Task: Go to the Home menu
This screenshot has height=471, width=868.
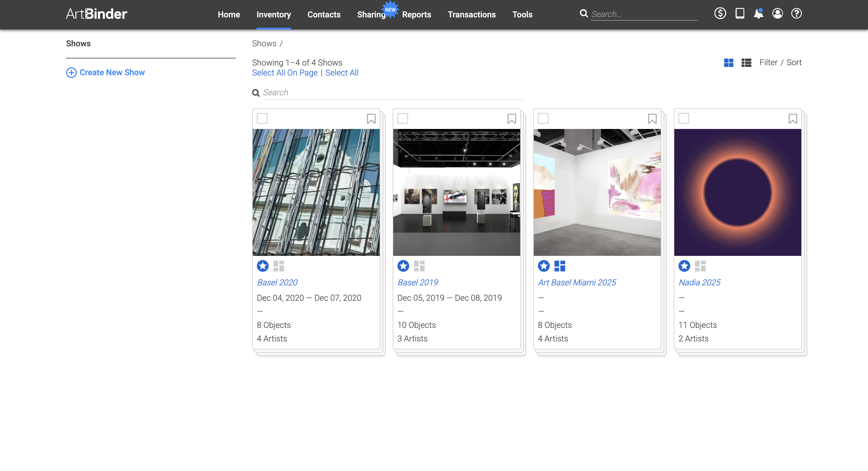Action: click(x=229, y=14)
